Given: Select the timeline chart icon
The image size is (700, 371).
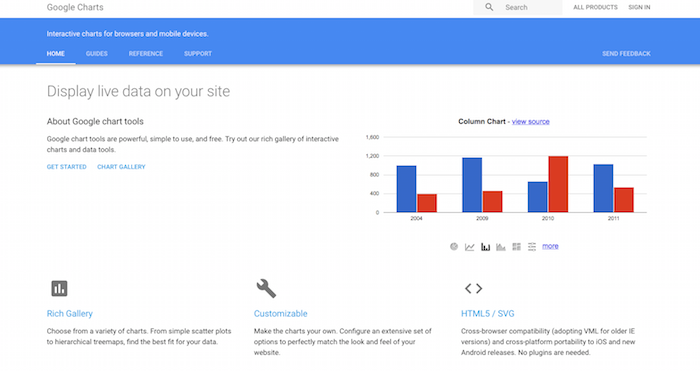Looking at the screenshot, I should (532, 247).
